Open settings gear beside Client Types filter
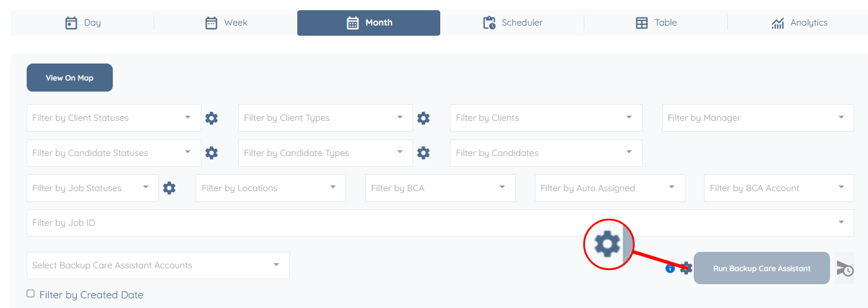 423,118
